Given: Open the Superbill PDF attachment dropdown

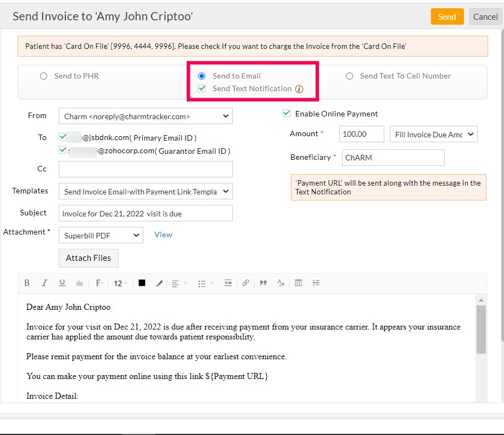Looking at the screenshot, I should (x=101, y=236).
